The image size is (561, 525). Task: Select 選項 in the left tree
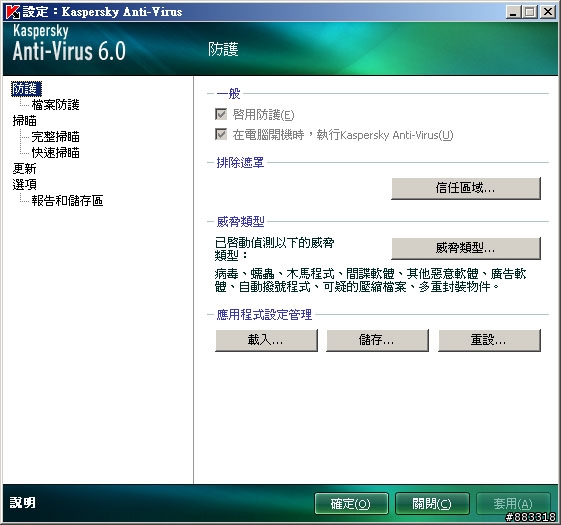tap(25, 185)
